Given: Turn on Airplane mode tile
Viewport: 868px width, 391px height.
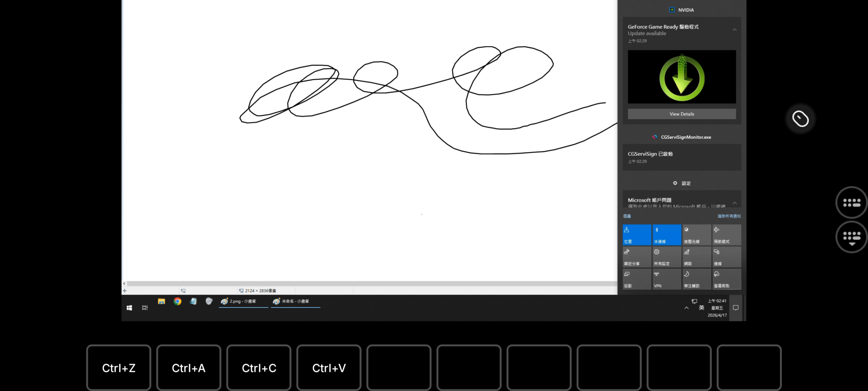Looking at the screenshot, I should [726, 235].
